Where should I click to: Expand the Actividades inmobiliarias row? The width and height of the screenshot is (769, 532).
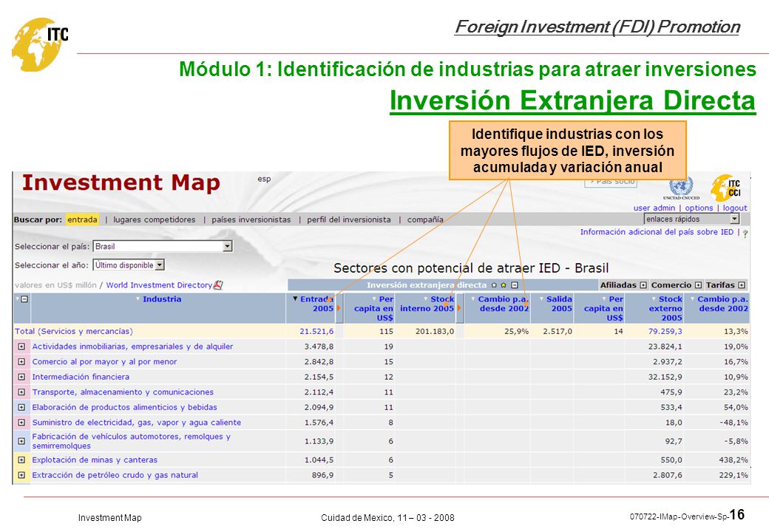pos(21,347)
